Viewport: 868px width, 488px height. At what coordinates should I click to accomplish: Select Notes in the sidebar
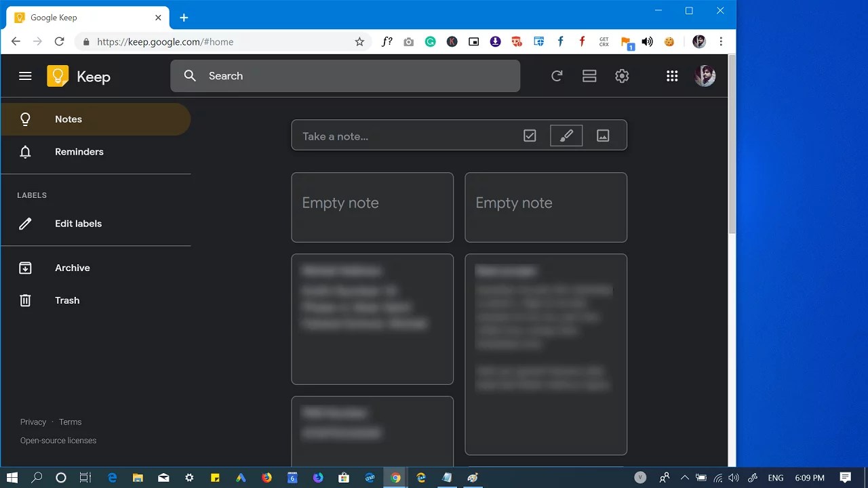[96, 119]
